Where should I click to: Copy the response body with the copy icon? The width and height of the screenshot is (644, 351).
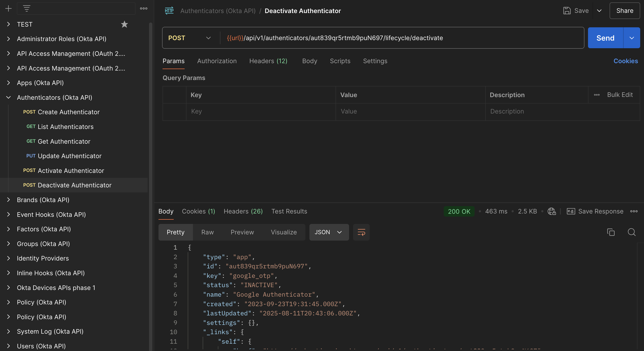611,232
